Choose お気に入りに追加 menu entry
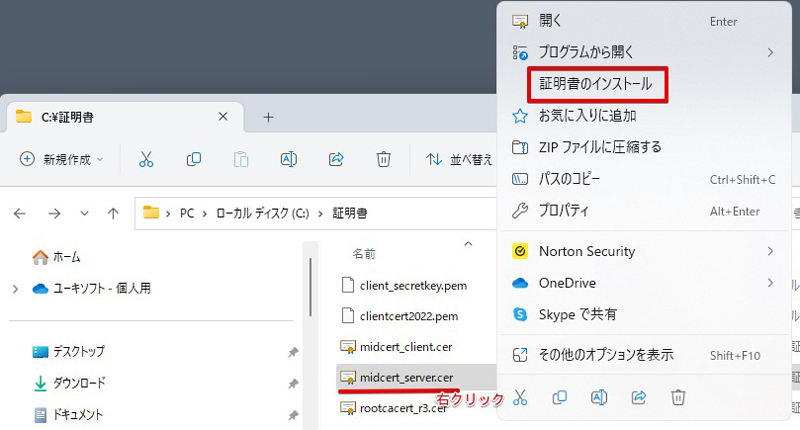Viewport: 800px width, 430px height. pyautogui.click(x=588, y=116)
